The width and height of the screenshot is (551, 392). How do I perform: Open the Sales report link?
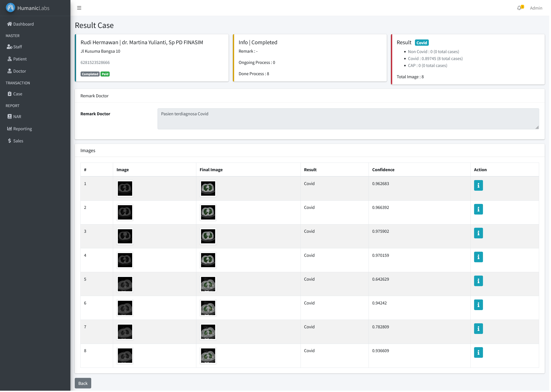[x=18, y=141]
